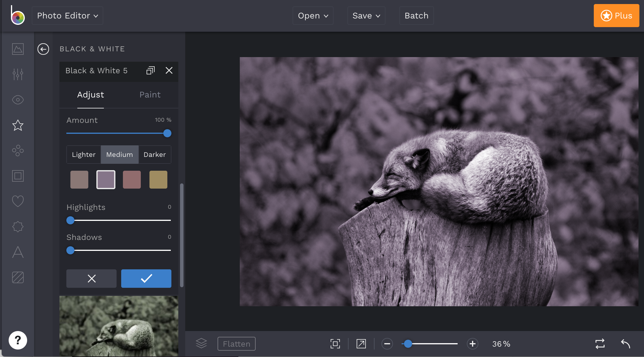Open the Artsy sidebar tool
Image resolution: width=644 pixels, height=357 pixels.
[18, 151]
